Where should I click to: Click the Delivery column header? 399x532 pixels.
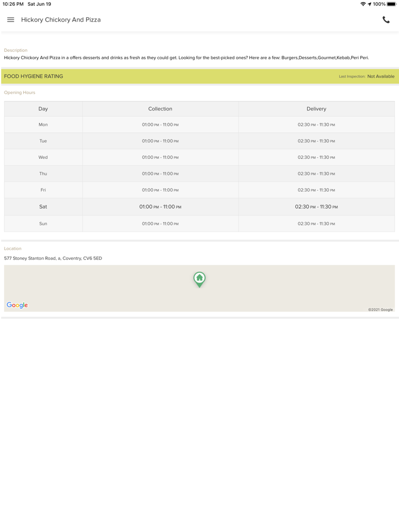coord(316,109)
